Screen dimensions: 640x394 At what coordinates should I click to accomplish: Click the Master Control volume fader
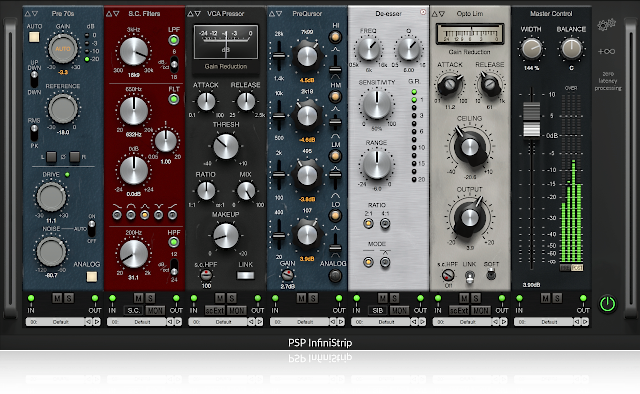[531, 119]
